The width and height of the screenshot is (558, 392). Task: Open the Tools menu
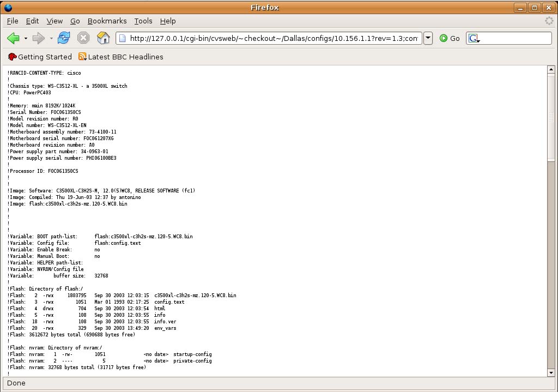pyautogui.click(x=143, y=21)
